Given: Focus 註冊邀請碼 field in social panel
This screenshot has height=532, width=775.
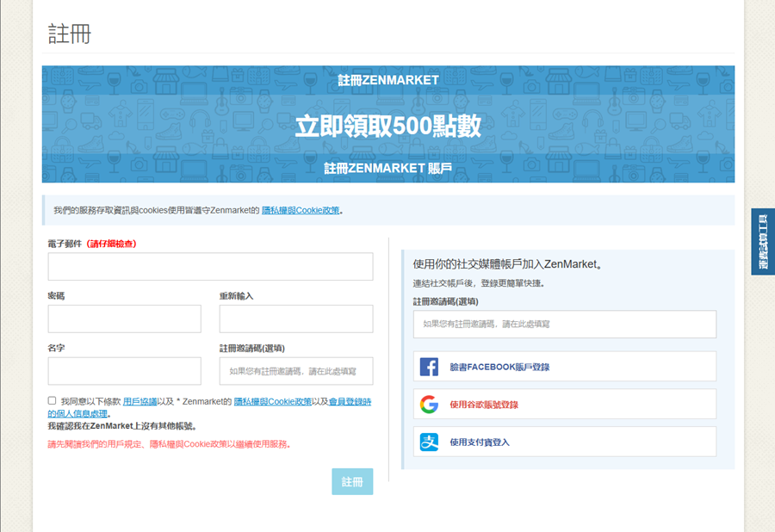Looking at the screenshot, I should point(564,324).
